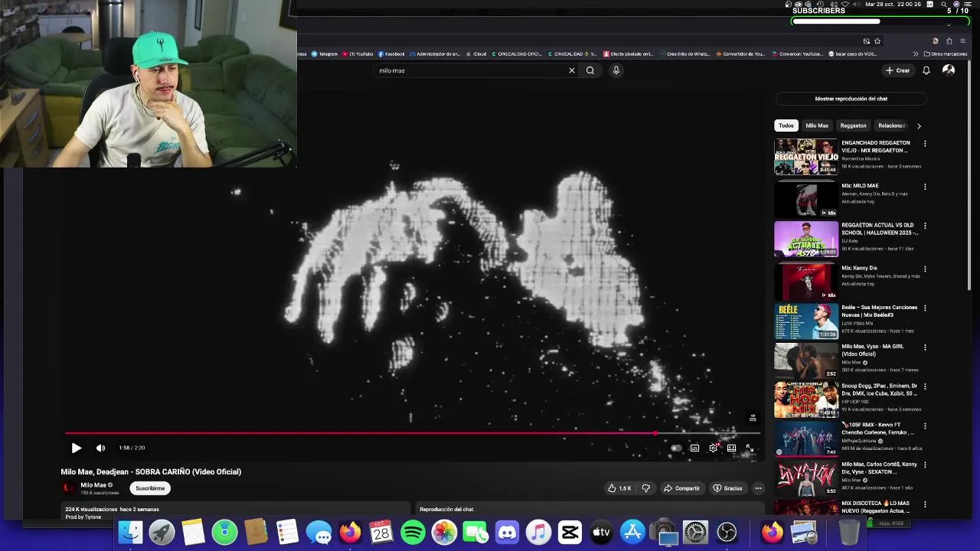Viewport: 980px width, 551px height.
Task: Click the Compartir share button
Action: tap(681, 488)
